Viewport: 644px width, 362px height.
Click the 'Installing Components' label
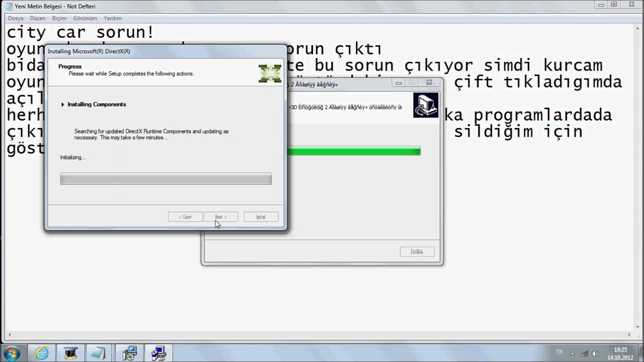point(97,105)
